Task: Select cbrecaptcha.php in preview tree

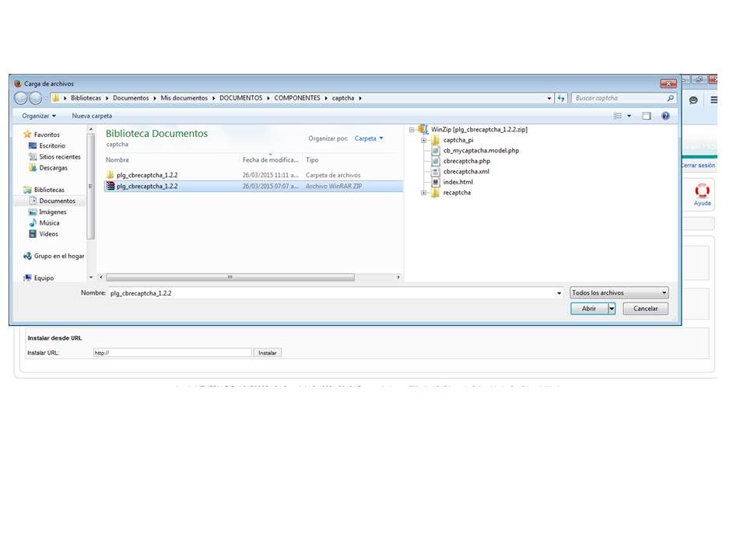Action: click(466, 161)
